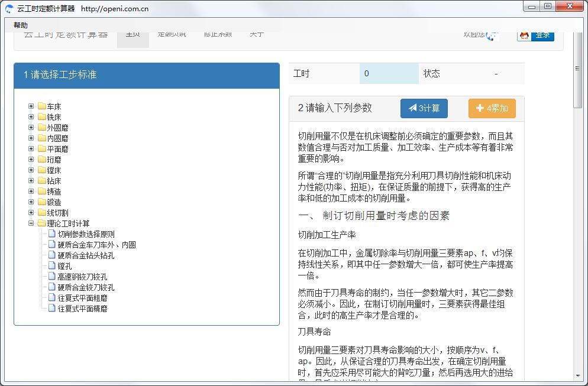Open the 帮助 menu

(x=21, y=25)
